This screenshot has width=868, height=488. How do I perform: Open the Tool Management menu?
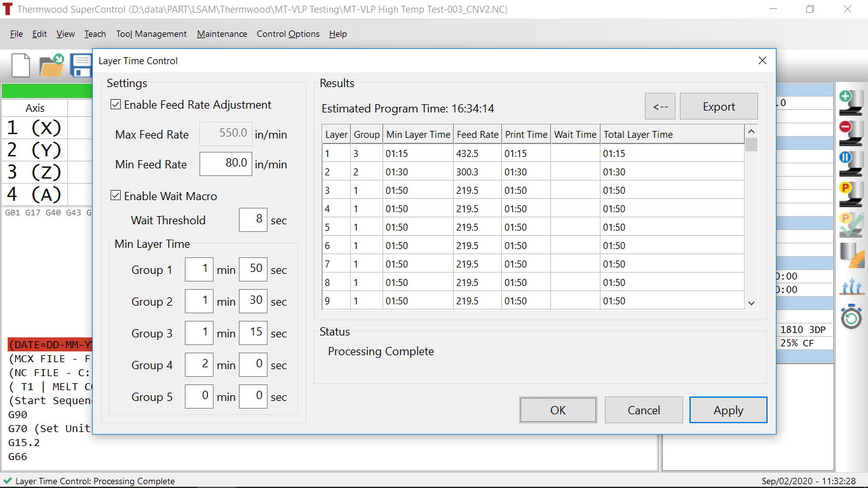click(151, 34)
